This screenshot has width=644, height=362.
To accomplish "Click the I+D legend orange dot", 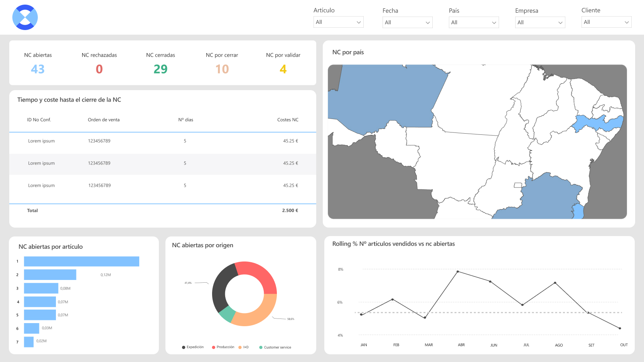I will click(240, 347).
